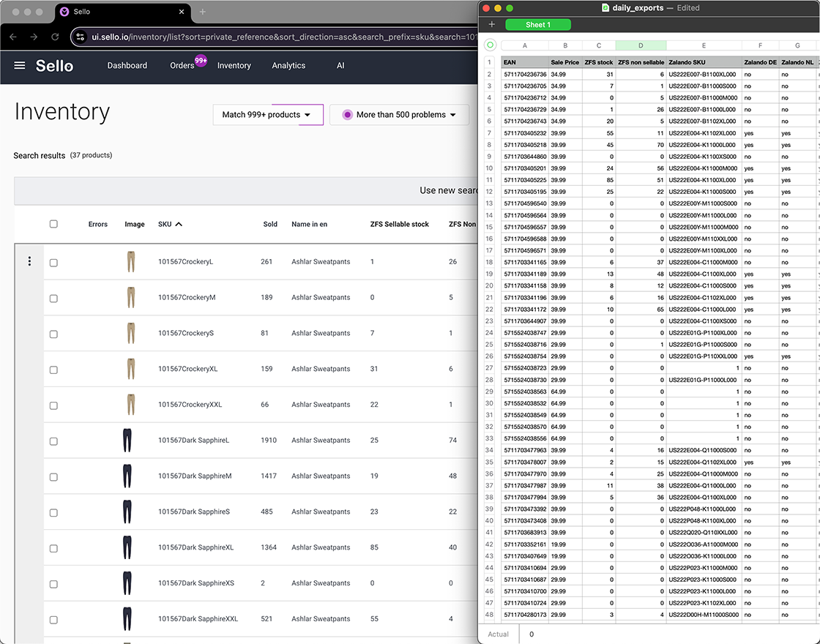
Task: Open the Match 999+ products dropdown
Action: [268, 115]
